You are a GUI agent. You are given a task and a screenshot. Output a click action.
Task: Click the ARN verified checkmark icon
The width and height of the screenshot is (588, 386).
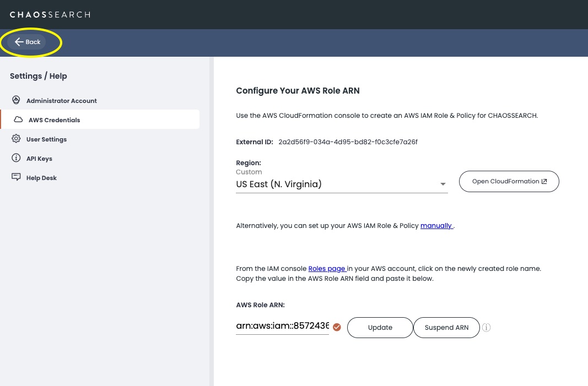337,327
